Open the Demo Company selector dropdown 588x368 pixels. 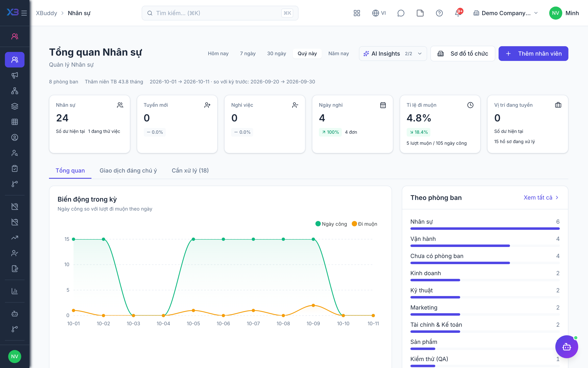coord(506,13)
